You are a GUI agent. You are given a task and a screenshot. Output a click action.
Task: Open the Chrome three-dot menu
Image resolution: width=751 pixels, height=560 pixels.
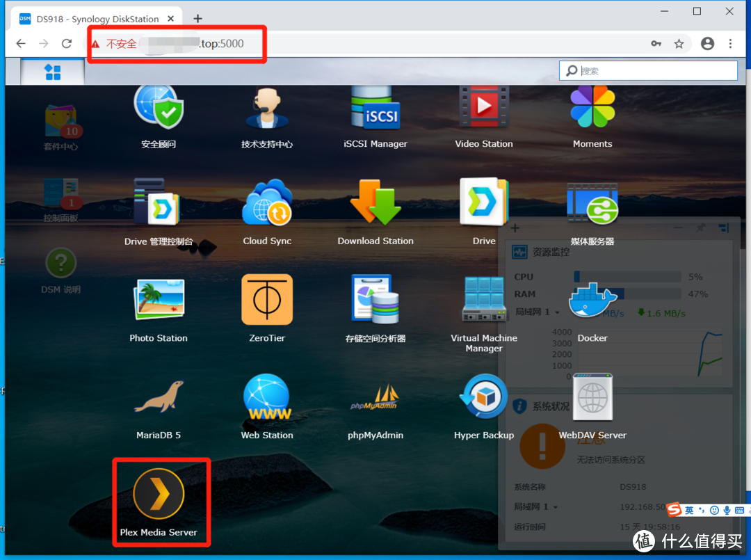(x=730, y=44)
